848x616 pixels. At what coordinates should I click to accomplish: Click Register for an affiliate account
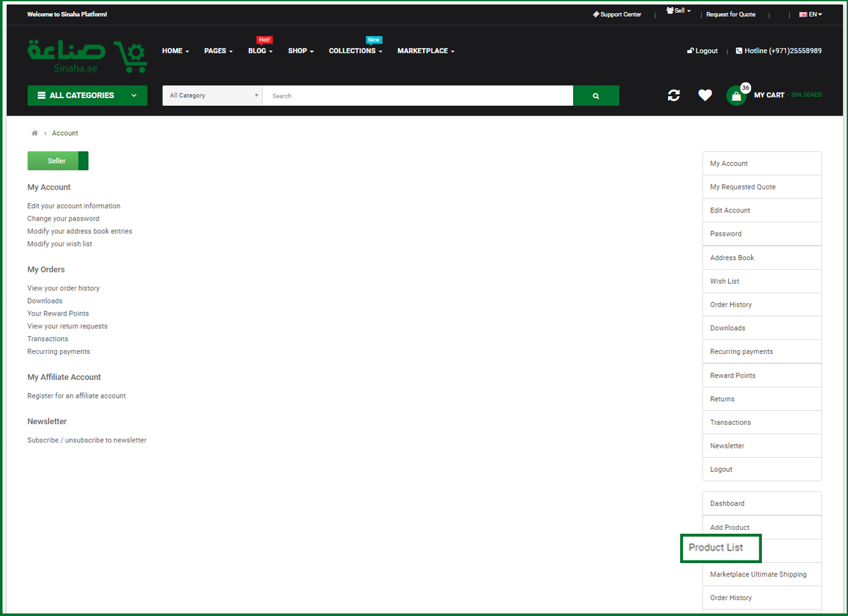click(77, 395)
